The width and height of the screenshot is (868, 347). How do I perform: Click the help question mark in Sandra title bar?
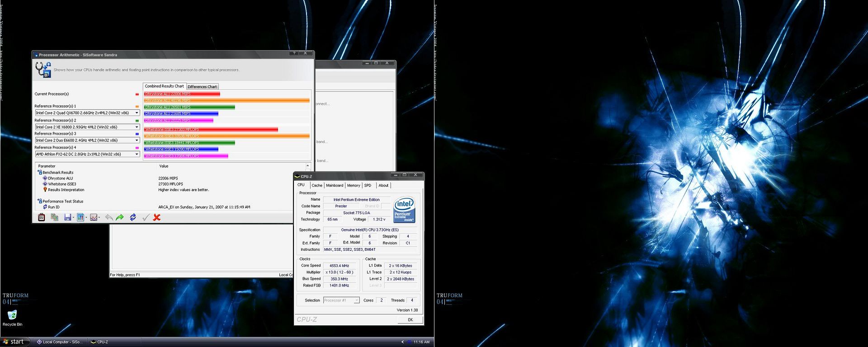pos(294,53)
